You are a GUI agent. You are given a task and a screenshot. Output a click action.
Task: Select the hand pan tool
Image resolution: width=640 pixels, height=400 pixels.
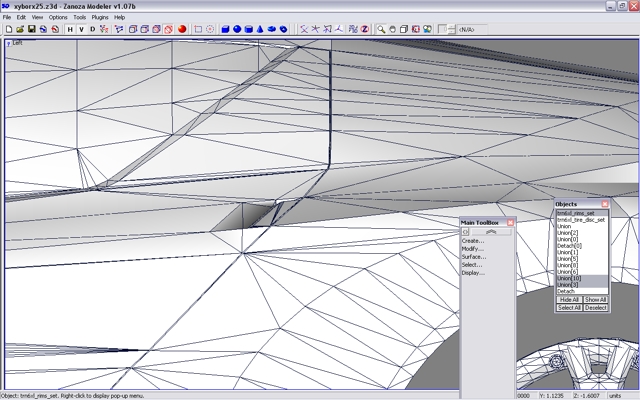(393, 29)
